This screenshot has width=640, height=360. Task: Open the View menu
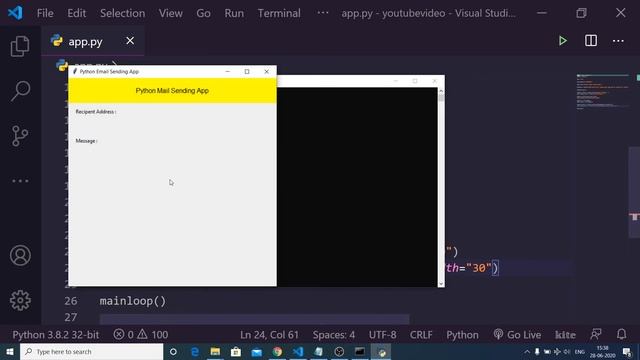pyautogui.click(x=171, y=13)
